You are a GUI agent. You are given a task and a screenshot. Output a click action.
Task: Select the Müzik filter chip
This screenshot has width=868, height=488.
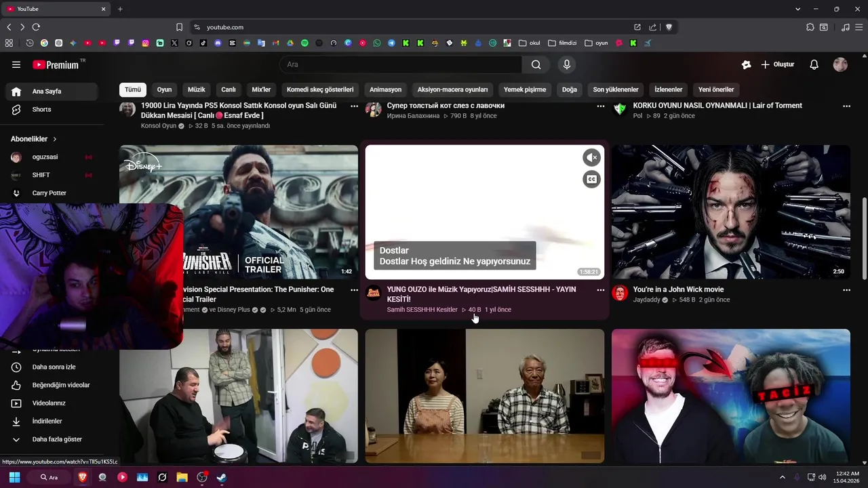[196, 89]
